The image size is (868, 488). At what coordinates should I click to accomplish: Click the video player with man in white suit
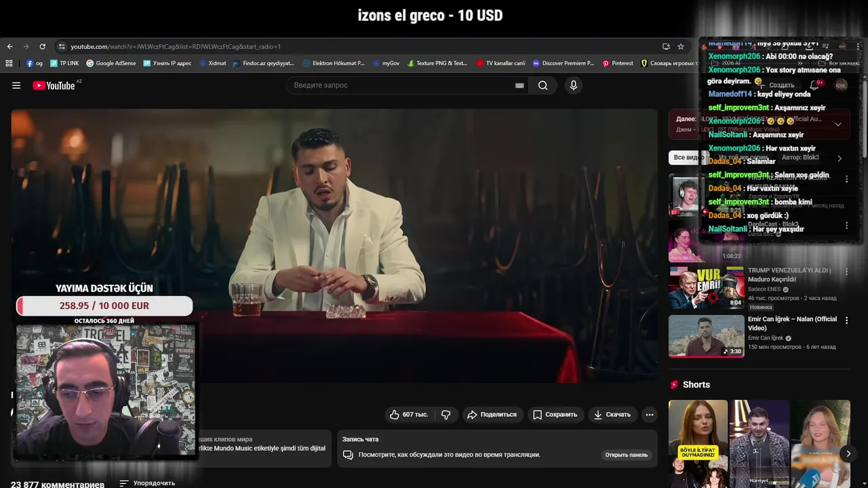334,245
